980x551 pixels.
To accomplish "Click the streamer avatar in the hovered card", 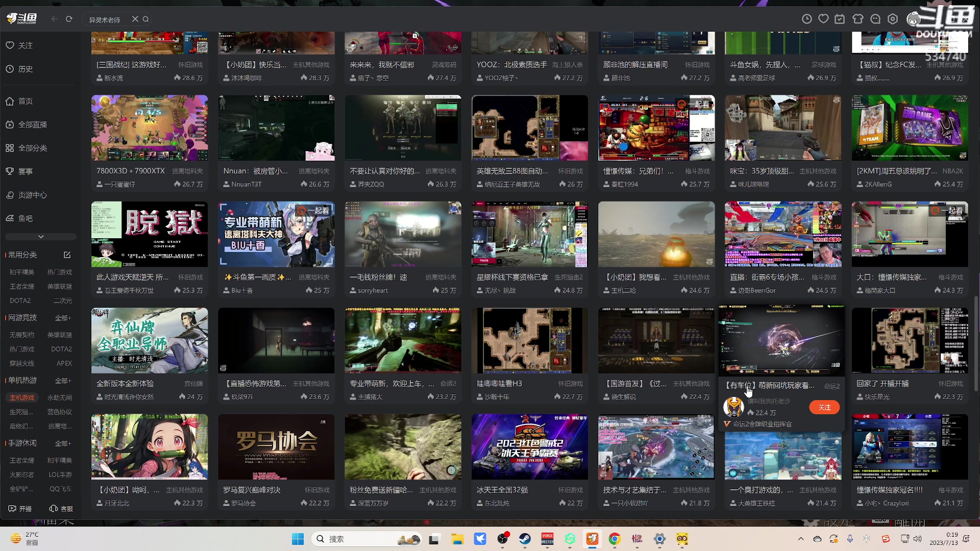I will pyautogui.click(x=733, y=407).
